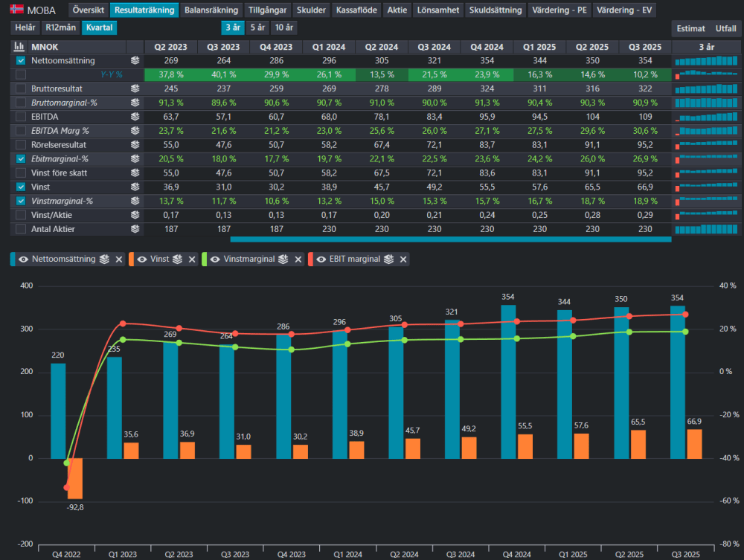Open the Lönsamhet tab

tap(438, 10)
